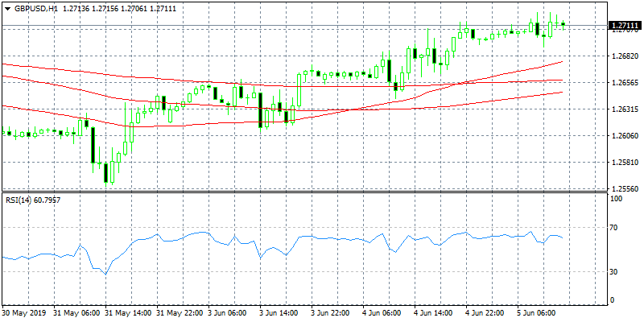The width and height of the screenshot is (644, 322).
Task: Click the 1.26820 price axis label
Action: click(x=625, y=56)
